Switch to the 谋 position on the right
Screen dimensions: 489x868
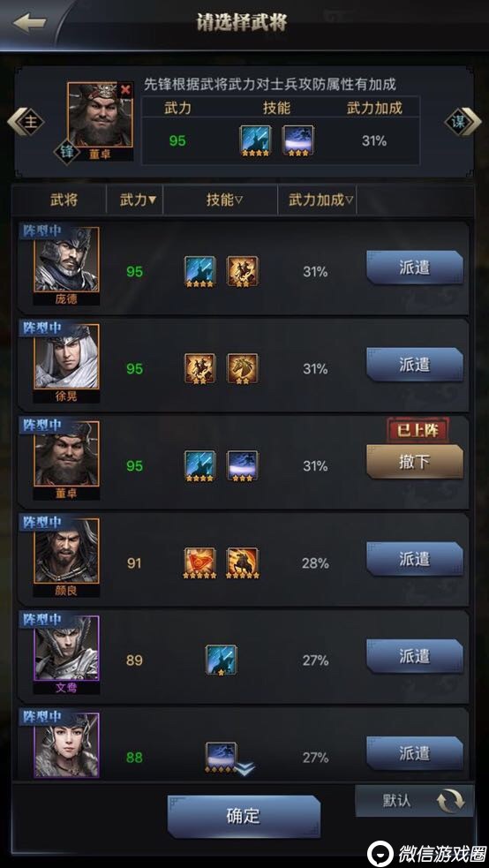point(463,122)
